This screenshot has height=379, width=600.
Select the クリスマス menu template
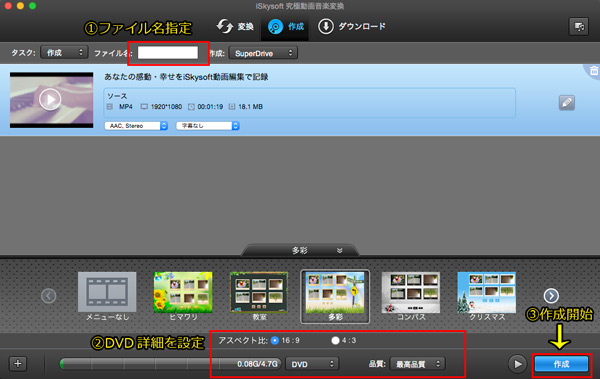487,296
